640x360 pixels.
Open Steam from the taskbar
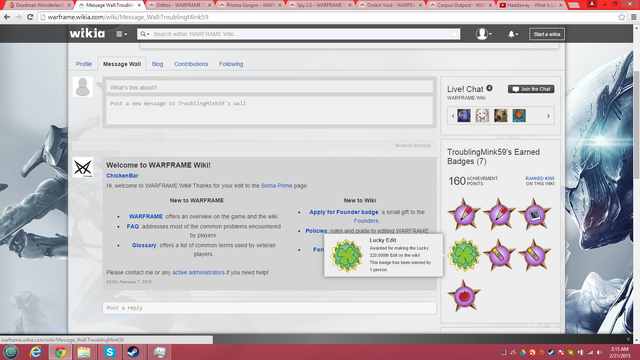[x=133, y=352]
